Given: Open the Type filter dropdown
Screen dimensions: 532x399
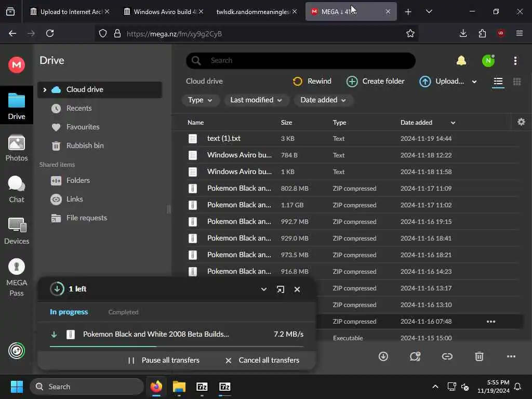Looking at the screenshot, I should 200,100.
